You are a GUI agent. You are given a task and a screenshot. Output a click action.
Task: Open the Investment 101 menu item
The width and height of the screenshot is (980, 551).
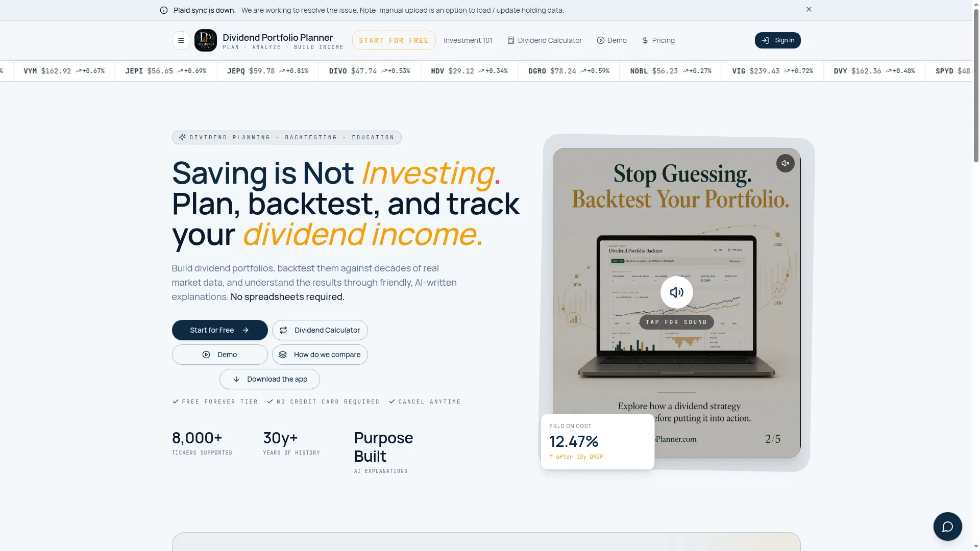click(468, 40)
